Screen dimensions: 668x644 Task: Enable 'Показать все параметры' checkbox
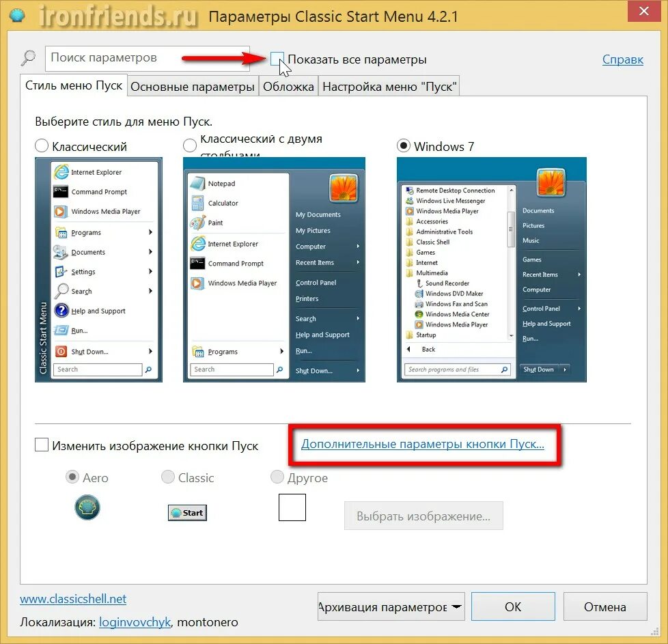(277, 59)
